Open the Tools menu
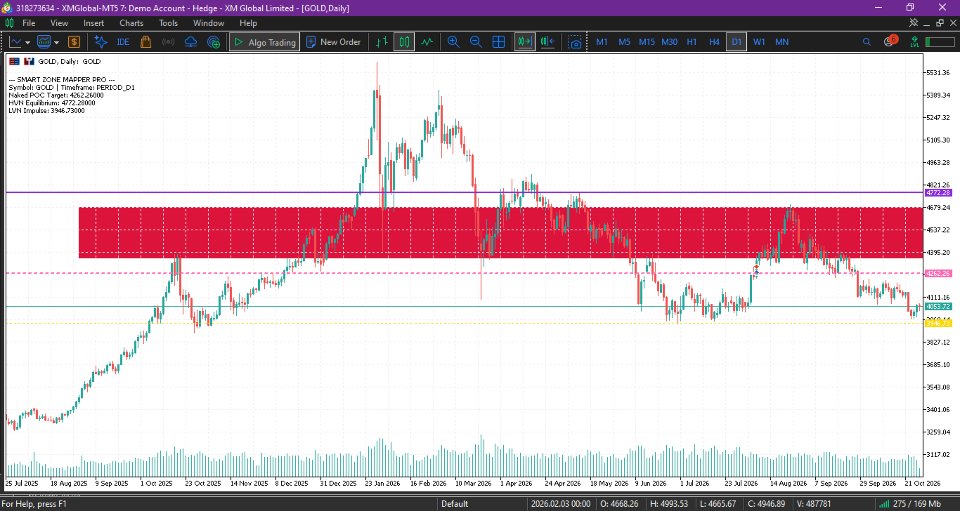The image size is (960, 511). [168, 23]
